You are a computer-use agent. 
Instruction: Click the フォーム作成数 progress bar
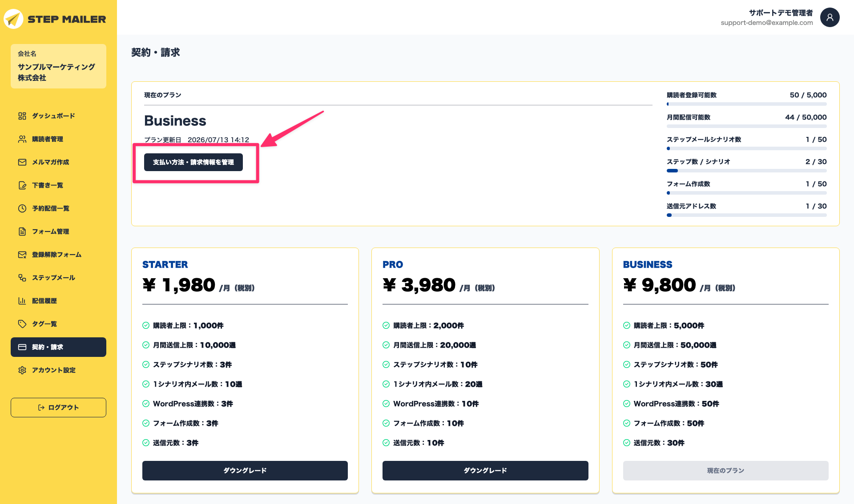[x=747, y=193]
